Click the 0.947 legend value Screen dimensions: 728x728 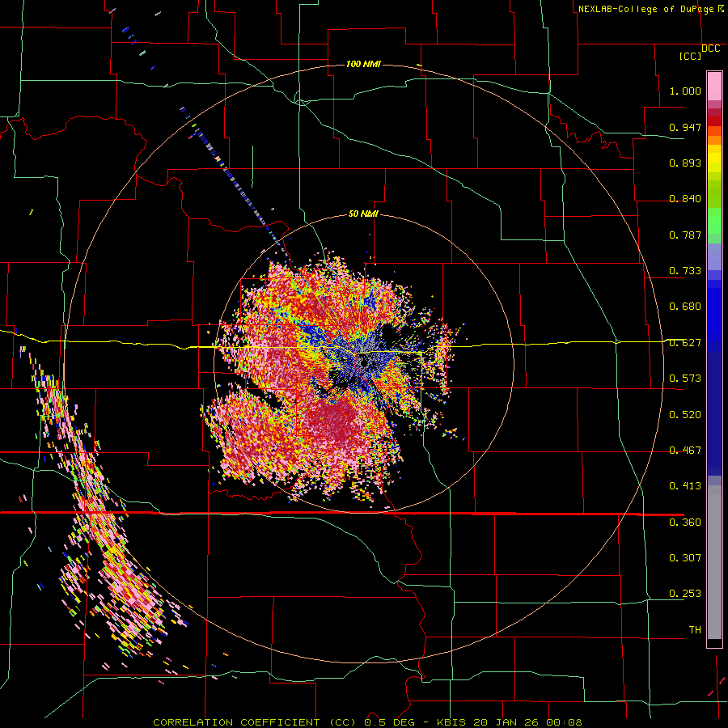click(685, 127)
